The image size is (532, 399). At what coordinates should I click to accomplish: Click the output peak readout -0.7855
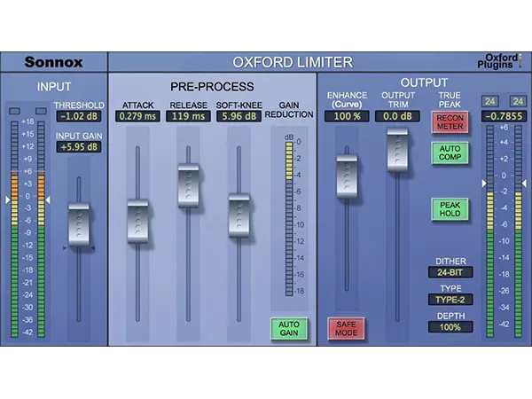(x=504, y=116)
